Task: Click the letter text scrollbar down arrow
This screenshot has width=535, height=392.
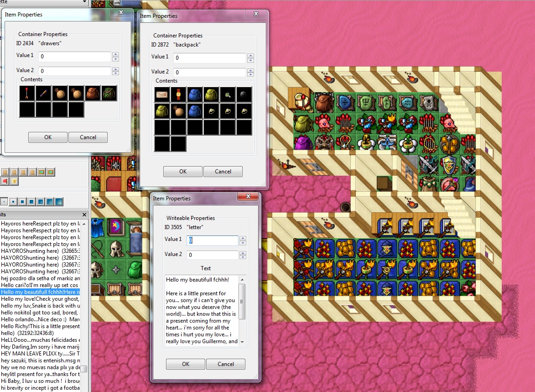Action: [x=242, y=342]
